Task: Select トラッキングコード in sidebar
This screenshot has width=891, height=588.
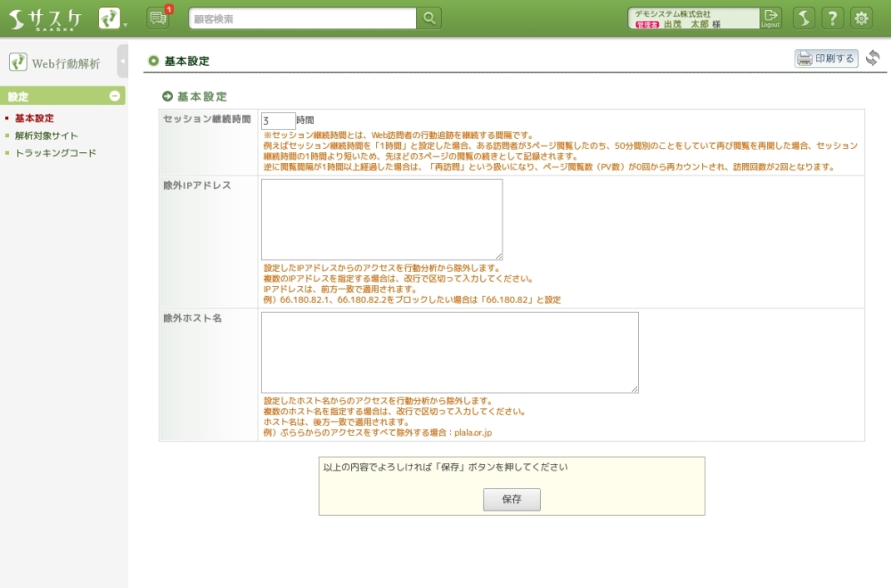Action: pyautogui.click(x=55, y=153)
